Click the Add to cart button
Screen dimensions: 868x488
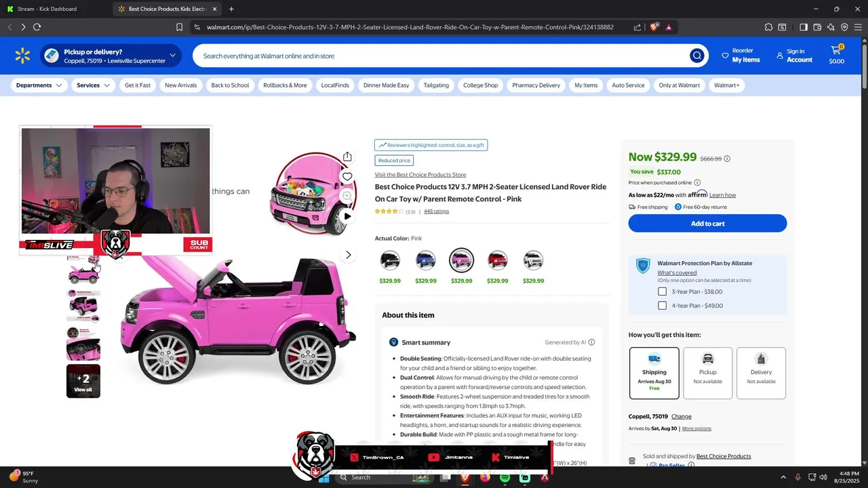click(707, 224)
